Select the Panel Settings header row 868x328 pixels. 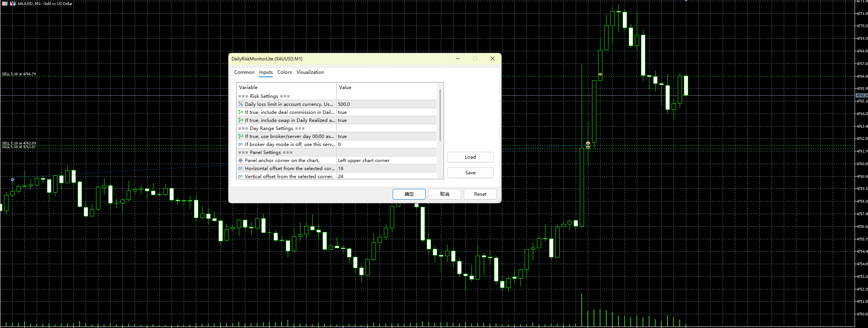[337, 152]
